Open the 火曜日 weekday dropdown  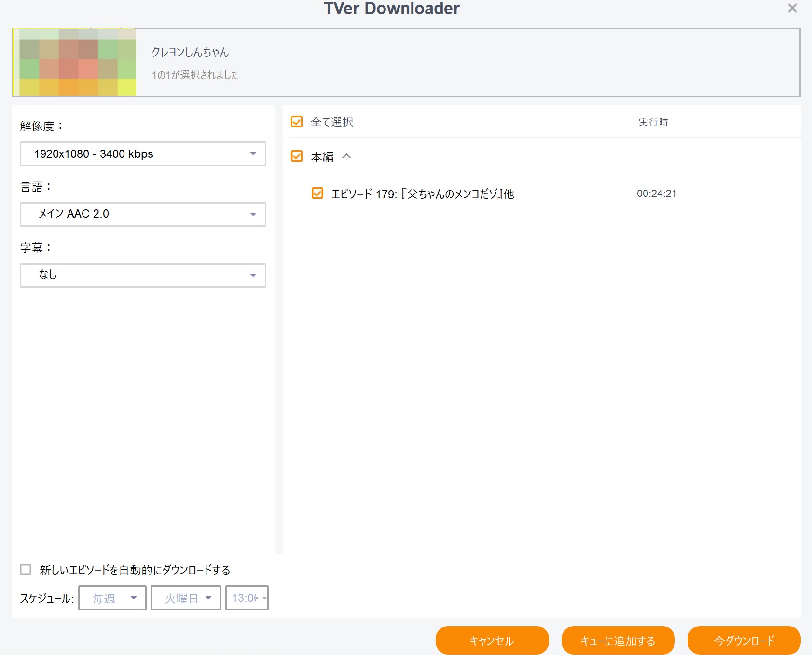tap(186, 598)
